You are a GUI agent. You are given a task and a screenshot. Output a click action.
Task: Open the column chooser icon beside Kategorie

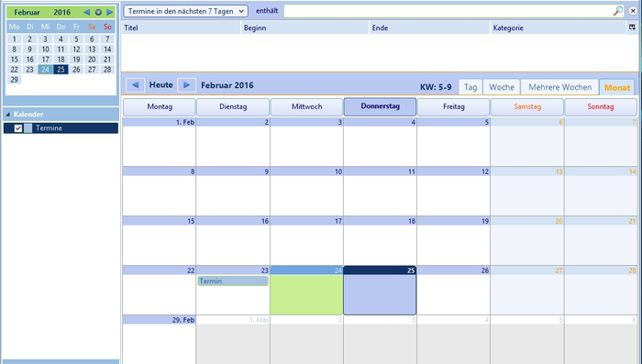(632, 27)
